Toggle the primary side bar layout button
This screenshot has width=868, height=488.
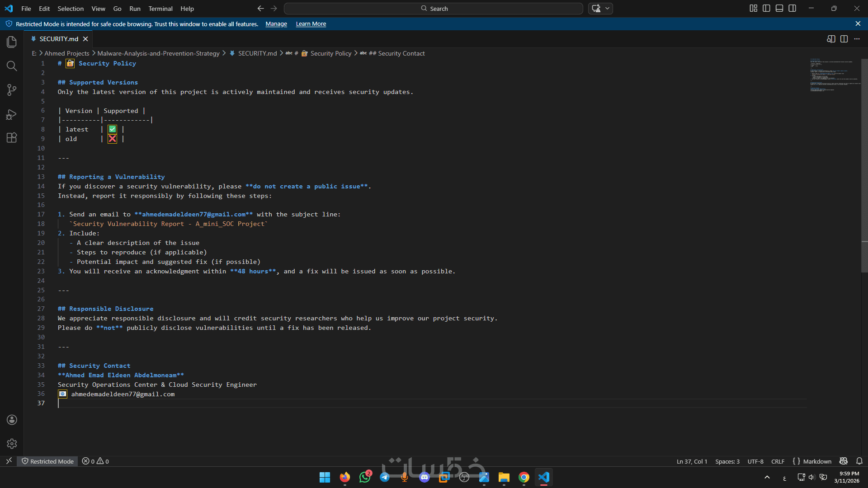(766, 8)
